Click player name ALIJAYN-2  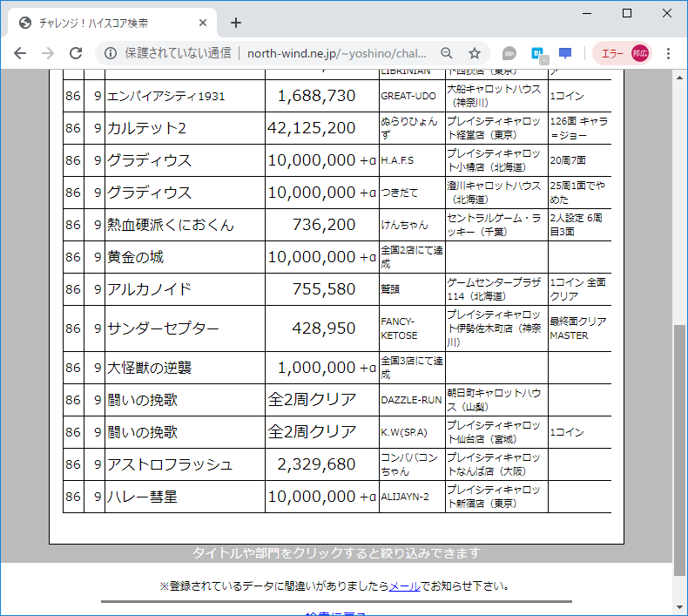(405, 497)
